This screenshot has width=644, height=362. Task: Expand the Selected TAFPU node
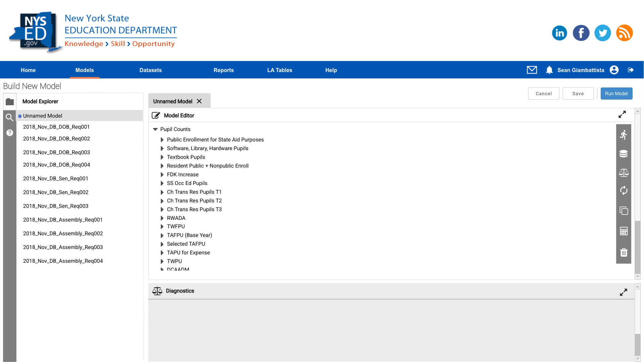(x=162, y=244)
